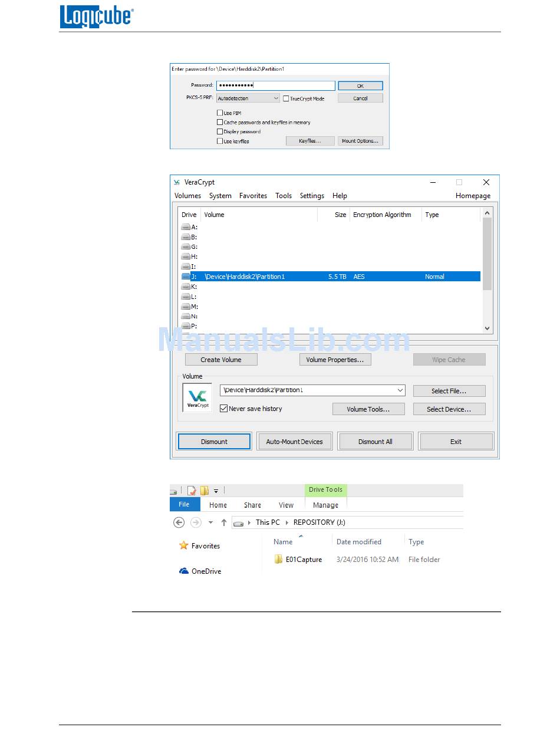
Task: Expand the volume path dropdown in VeraCrypt
Action: pos(400,390)
